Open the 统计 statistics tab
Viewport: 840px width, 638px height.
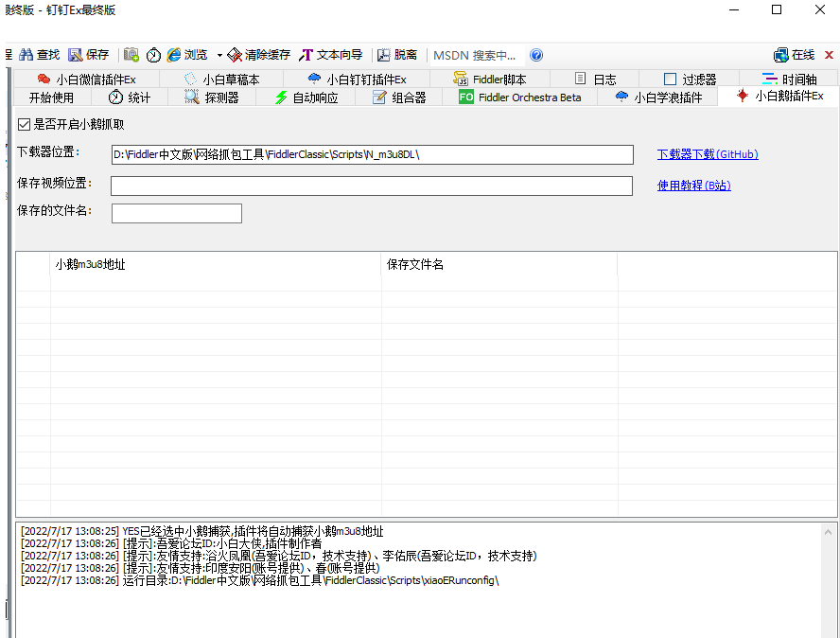[x=130, y=97]
